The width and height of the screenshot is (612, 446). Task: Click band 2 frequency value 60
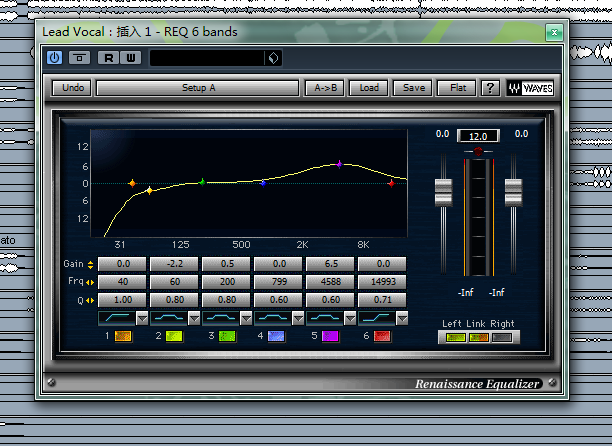pyautogui.click(x=174, y=282)
